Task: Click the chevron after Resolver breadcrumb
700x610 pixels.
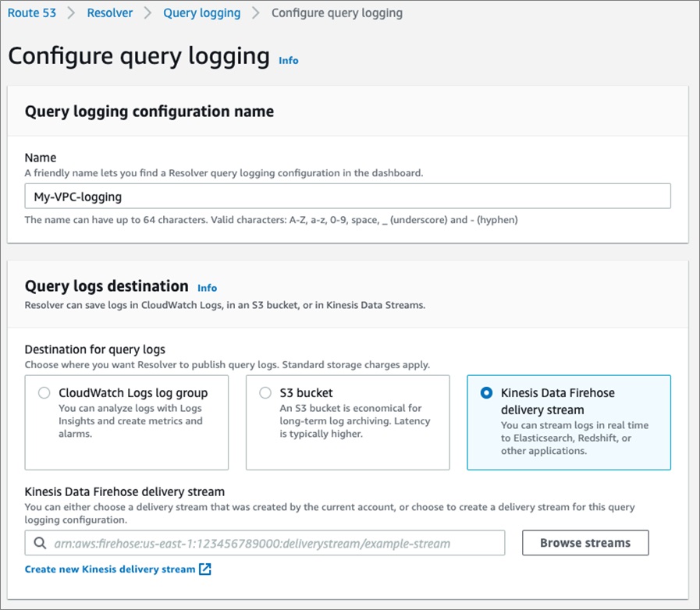Action: point(147,13)
